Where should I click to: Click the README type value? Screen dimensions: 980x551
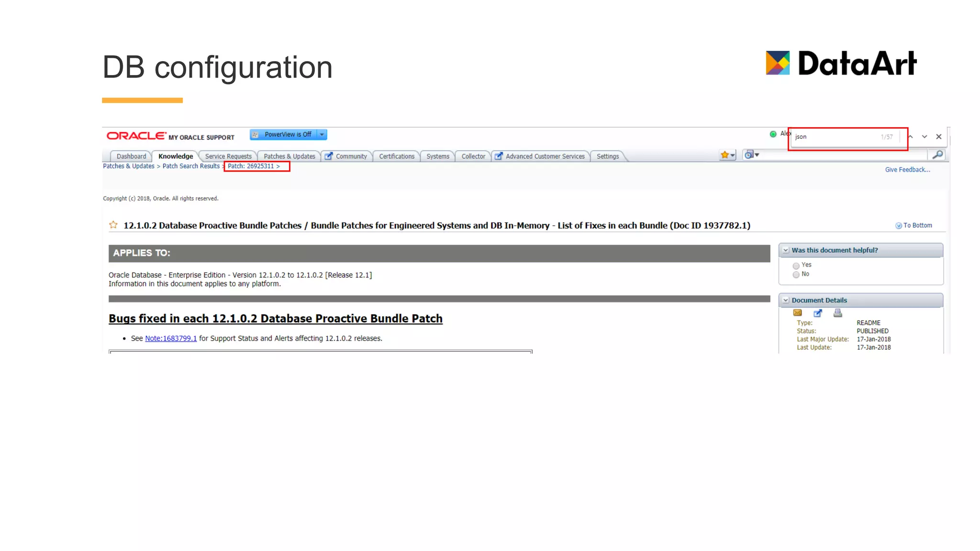pyautogui.click(x=869, y=323)
